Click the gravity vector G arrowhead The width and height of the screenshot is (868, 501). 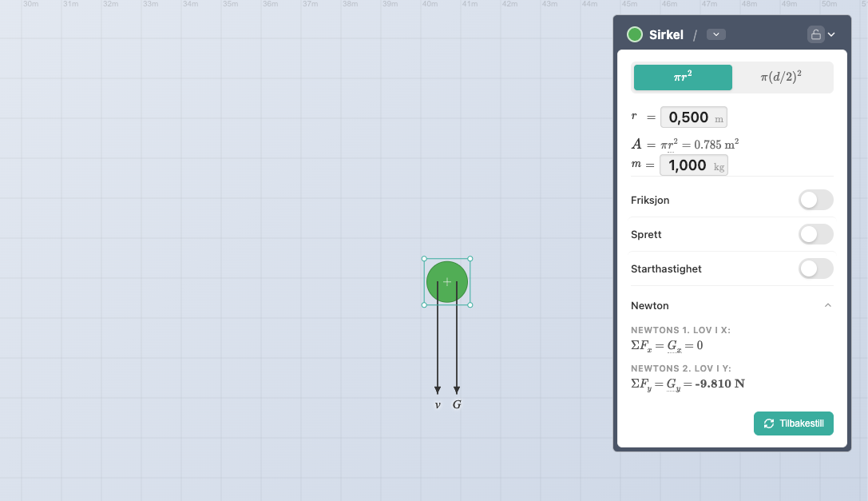click(457, 390)
